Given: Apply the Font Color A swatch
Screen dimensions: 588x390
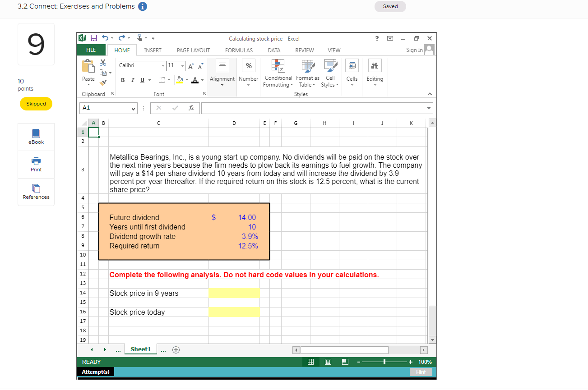Looking at the screenshot, I should tap(195, 80).
